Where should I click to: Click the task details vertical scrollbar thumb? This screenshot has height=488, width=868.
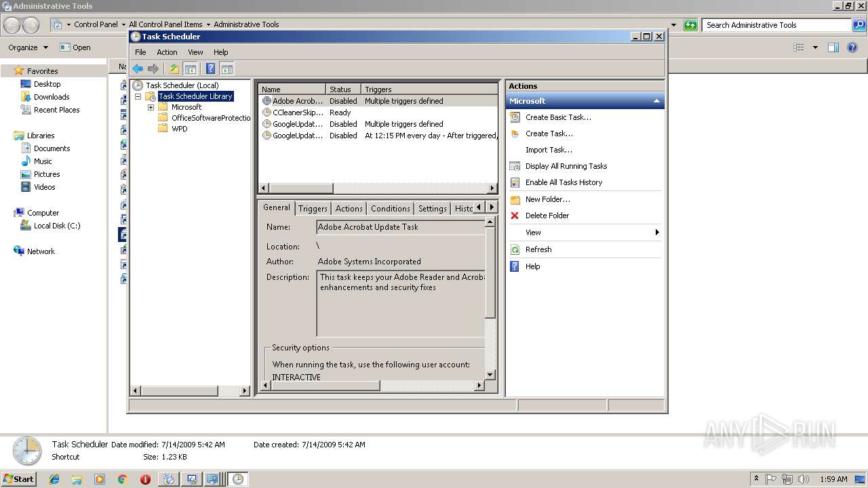click(x=491, y=272)
